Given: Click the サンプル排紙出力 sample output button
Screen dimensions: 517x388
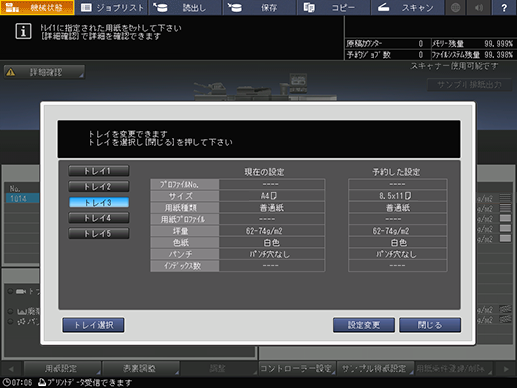Looking at the screenshot, I should tap(469, 85).
